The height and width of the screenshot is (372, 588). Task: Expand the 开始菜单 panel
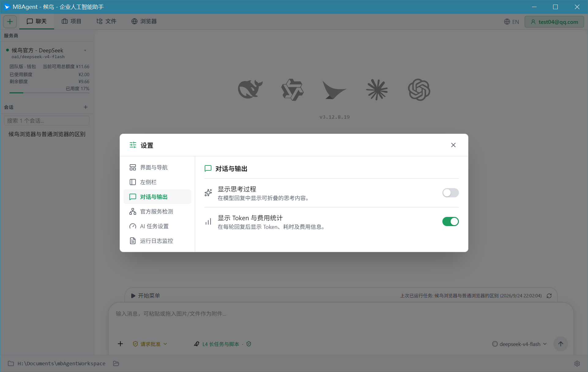coord(146,296)
